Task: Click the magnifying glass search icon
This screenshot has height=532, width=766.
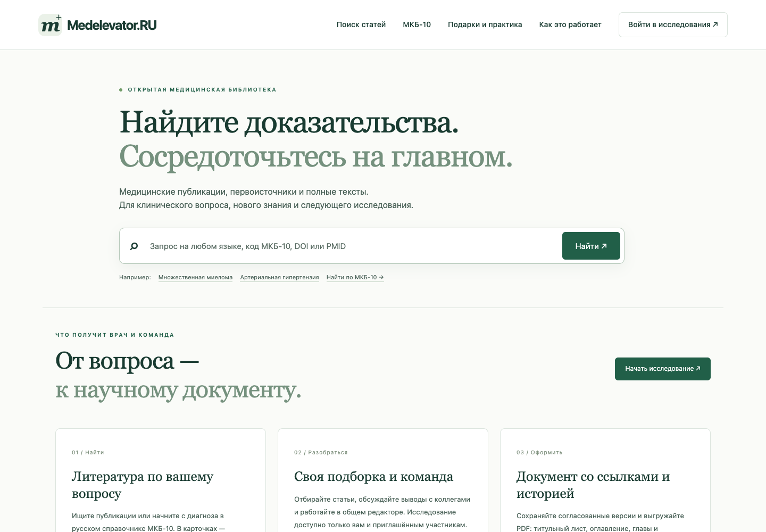Action: pos(134,246)
